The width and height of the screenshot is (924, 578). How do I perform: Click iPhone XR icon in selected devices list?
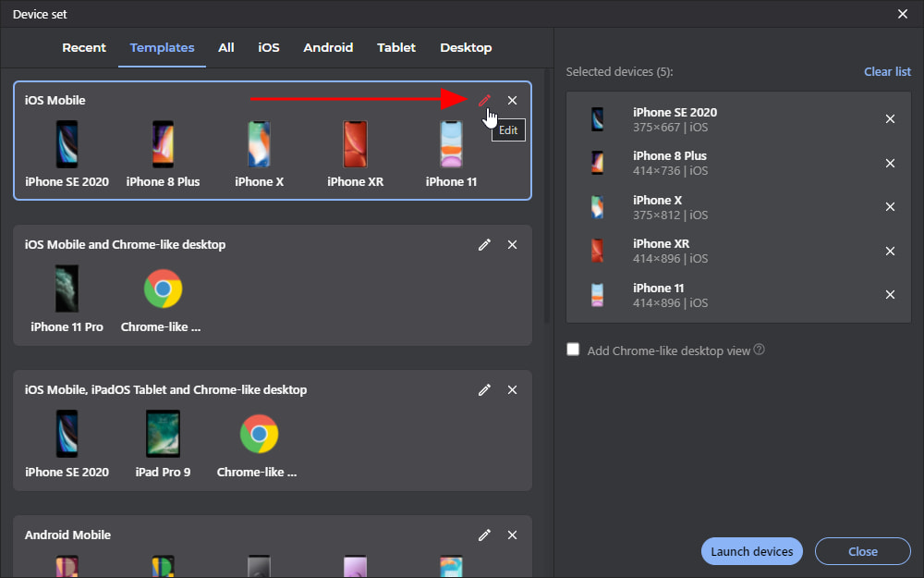[597, 252]
